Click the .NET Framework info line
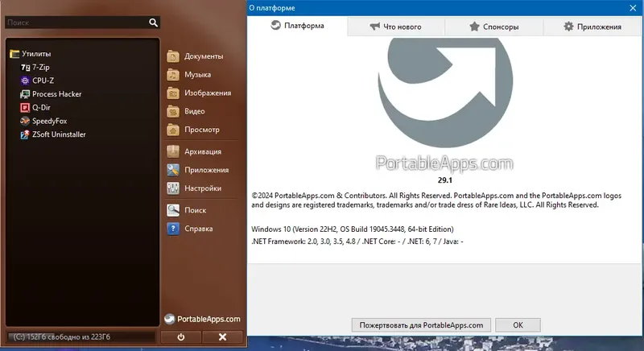Viewport: 644px width, 351px height. (x=357, y=242)
